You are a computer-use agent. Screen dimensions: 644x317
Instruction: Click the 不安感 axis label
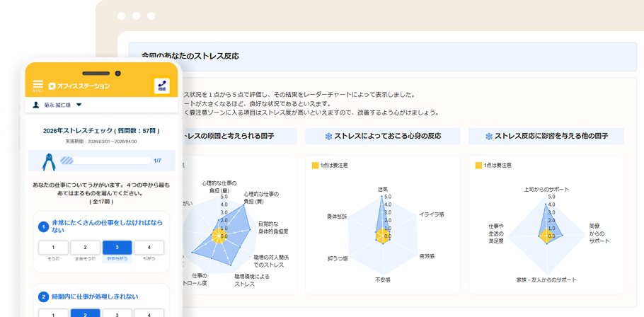pyautogui.click(x=383, y=280)
